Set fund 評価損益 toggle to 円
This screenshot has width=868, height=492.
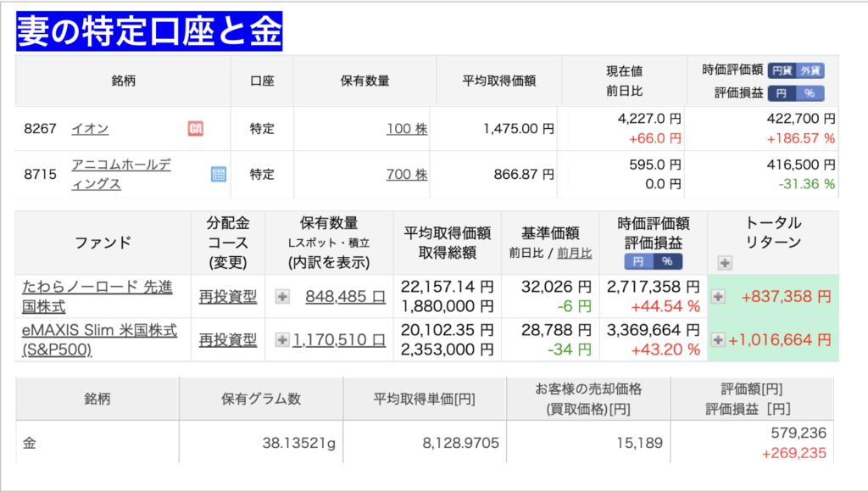[639, 261]
